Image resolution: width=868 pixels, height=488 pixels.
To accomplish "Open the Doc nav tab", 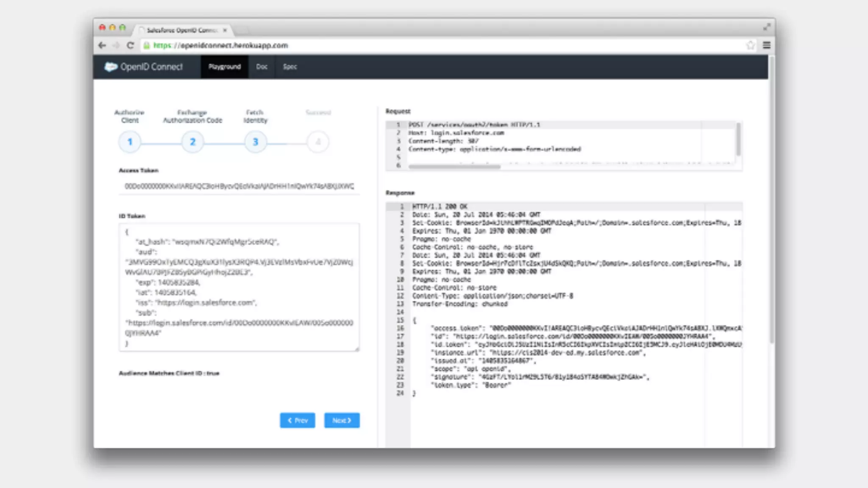I will click(x=262, y=67).
